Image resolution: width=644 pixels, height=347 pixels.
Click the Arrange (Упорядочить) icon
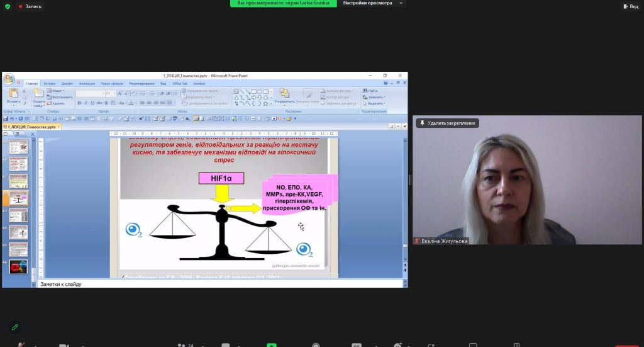(284, 94)
